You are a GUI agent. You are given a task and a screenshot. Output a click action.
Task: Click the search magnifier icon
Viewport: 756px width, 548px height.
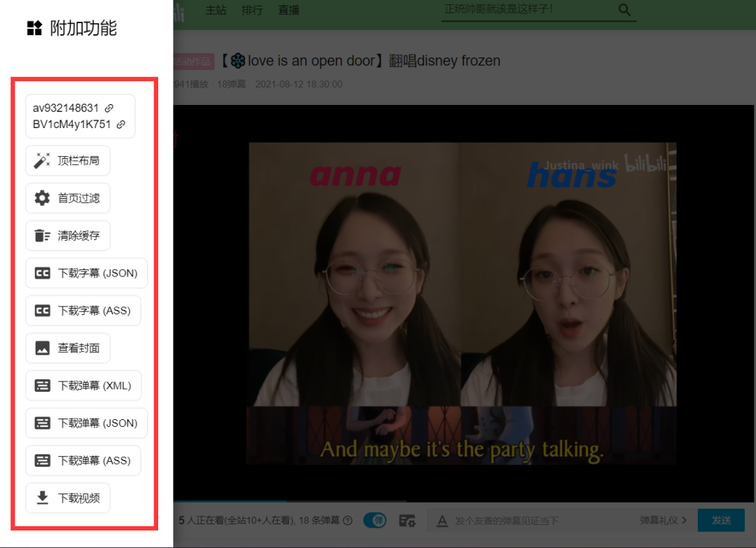click(x=624, y=10)
